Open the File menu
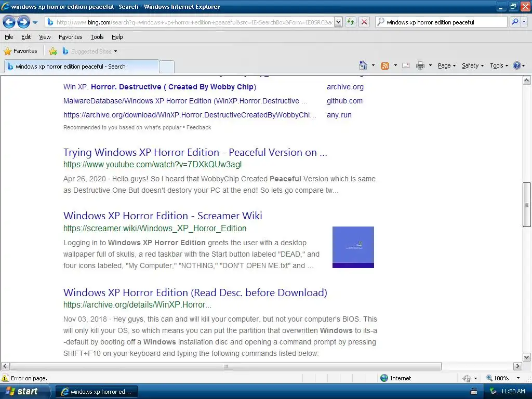532x399 pixels. 9,37
